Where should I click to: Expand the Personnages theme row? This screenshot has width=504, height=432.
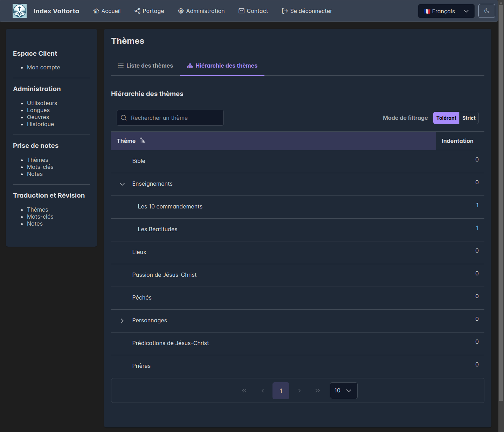coord(122,321)
